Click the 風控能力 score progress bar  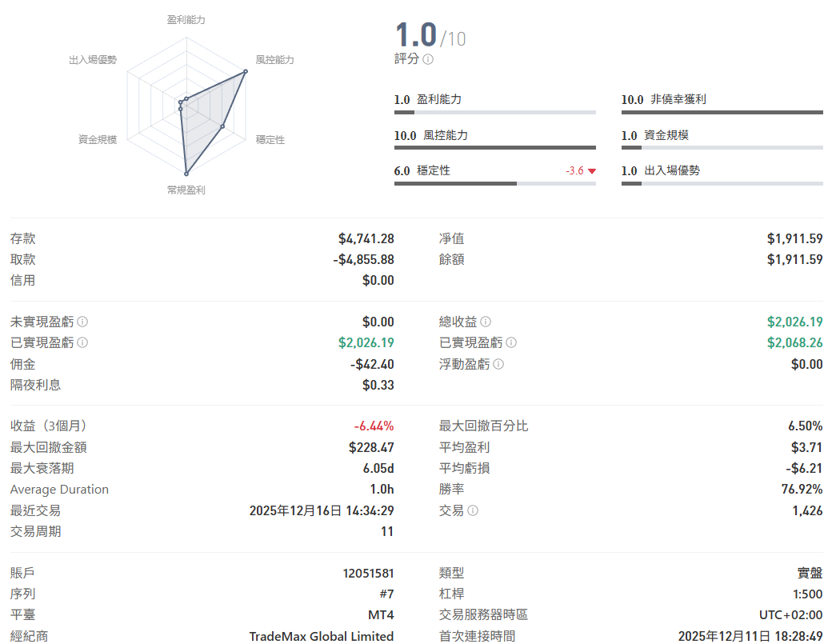pos(494,148)
